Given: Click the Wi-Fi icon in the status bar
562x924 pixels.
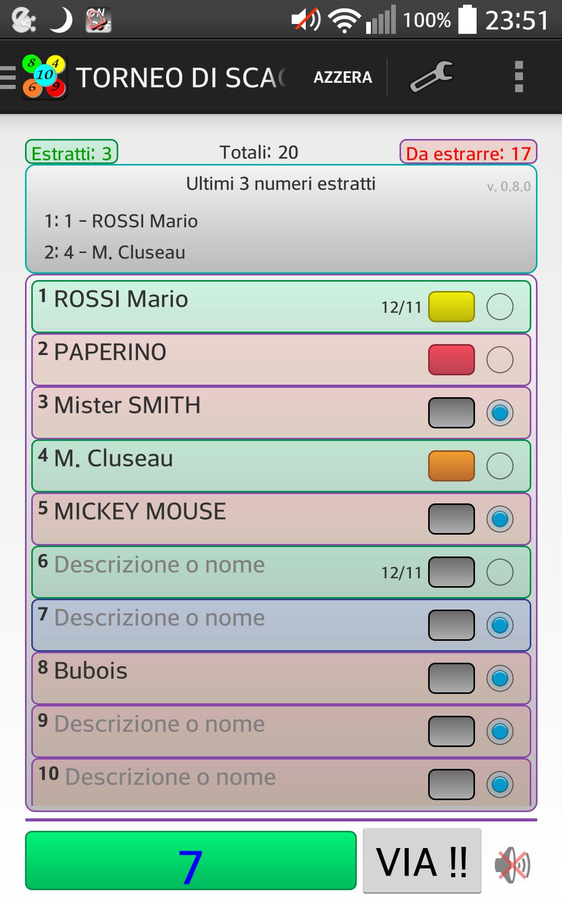Looking at the screenshot, I should point(344,20).
